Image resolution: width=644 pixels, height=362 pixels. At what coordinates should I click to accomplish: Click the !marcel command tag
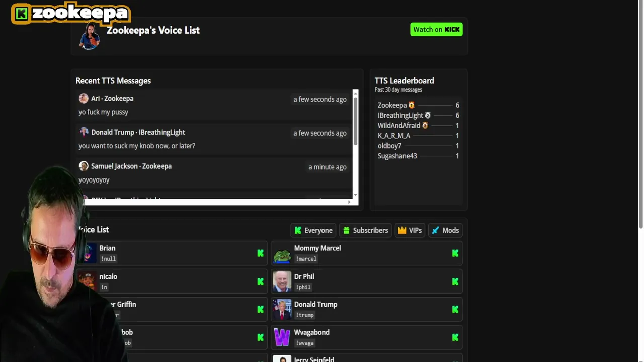(x=306, y=259)
